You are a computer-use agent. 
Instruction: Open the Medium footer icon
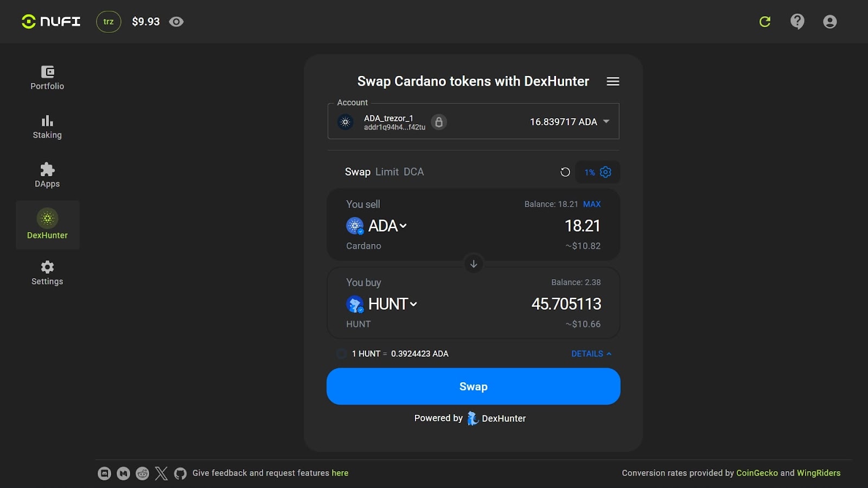[x=123, y=473]
